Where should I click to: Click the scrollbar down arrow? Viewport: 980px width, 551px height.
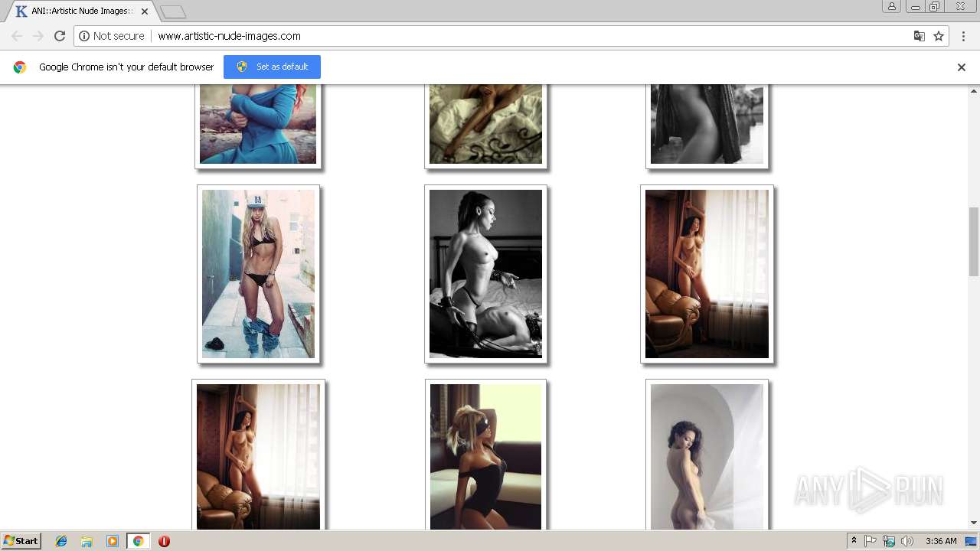[974, 523]
